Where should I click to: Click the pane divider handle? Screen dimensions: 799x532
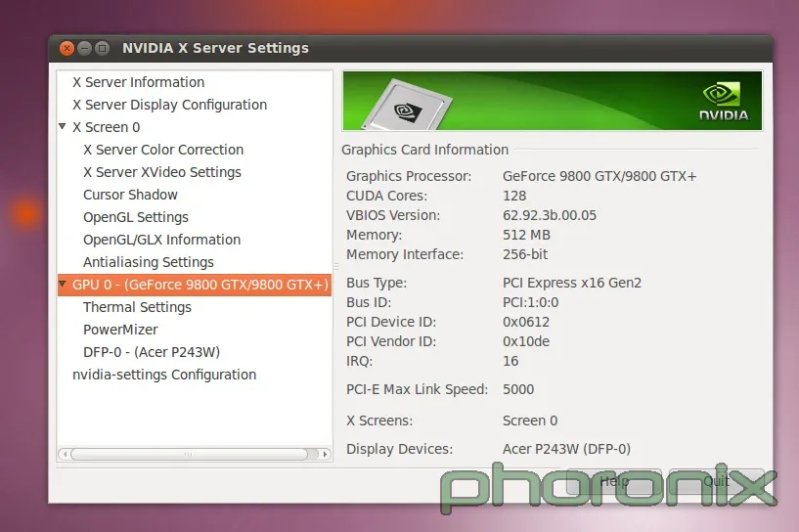pos(336,266)
